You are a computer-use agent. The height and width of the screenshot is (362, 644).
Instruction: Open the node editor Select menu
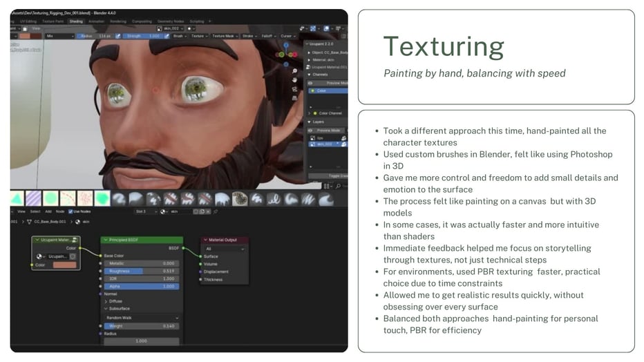(x=35, y=212)
